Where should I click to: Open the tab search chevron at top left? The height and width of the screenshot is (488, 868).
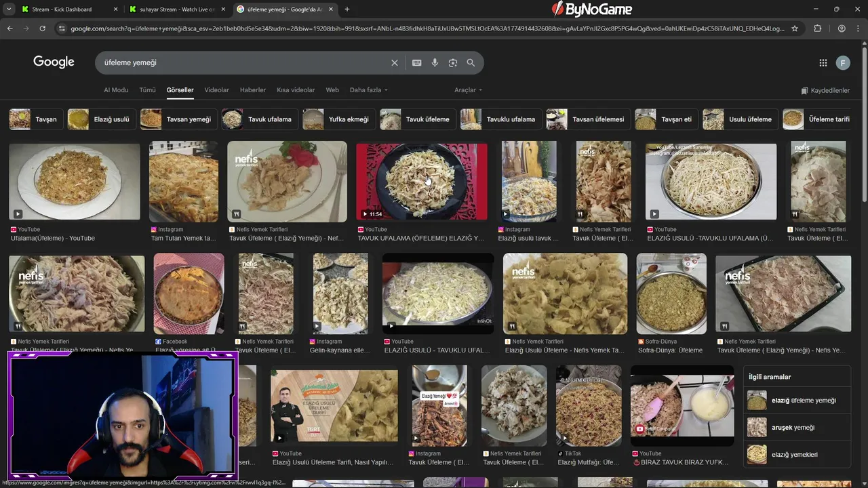9,9
